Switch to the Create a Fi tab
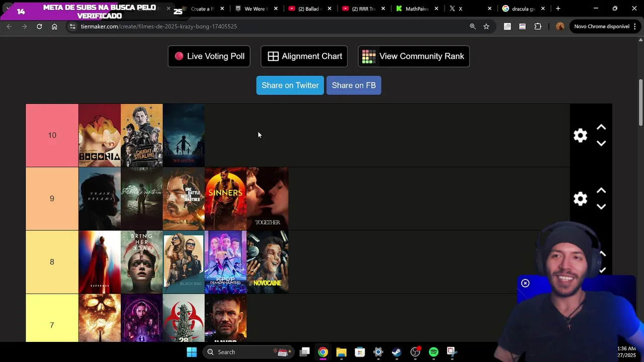This screenshot has height=362, width=644. click(x=202, y=9)
